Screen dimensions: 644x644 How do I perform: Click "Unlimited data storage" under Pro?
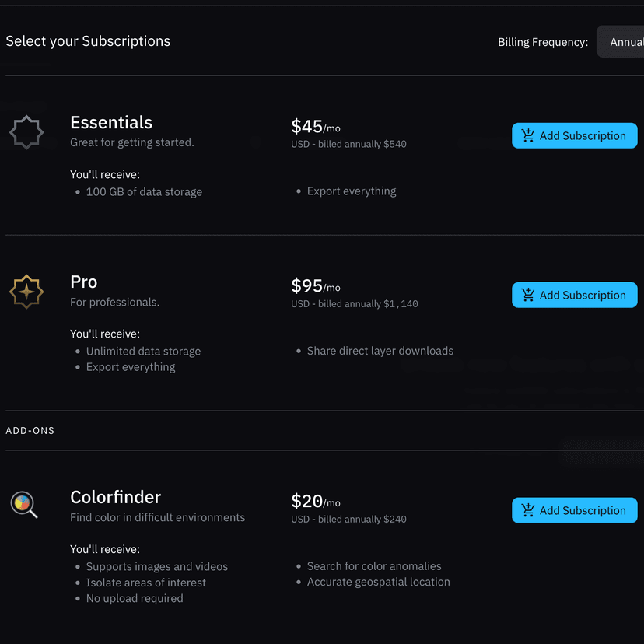(x=143, y=352)
